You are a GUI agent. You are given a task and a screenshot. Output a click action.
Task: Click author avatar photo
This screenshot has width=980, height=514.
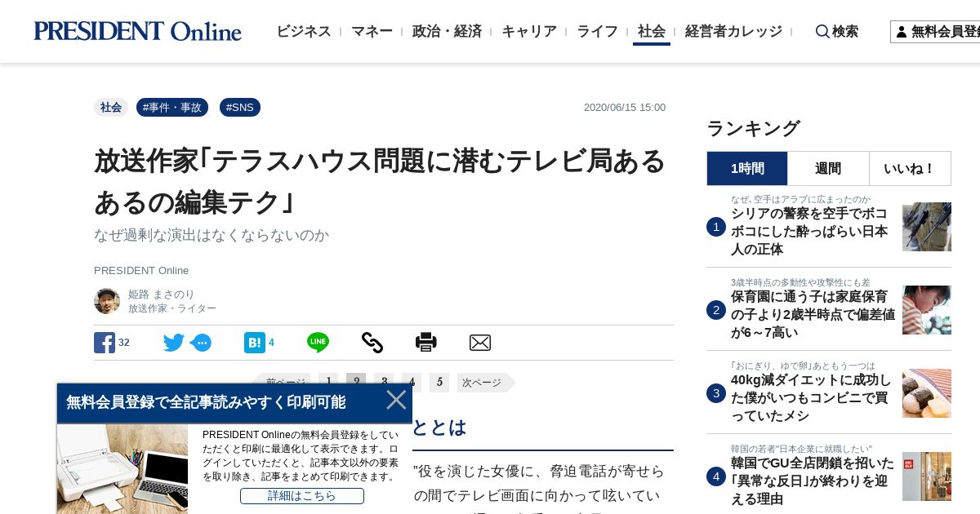[107, 301]
